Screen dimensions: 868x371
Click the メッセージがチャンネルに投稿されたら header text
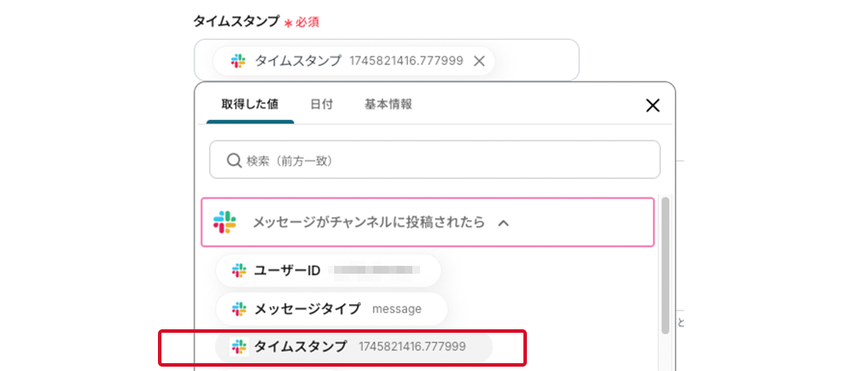point(368,222)
